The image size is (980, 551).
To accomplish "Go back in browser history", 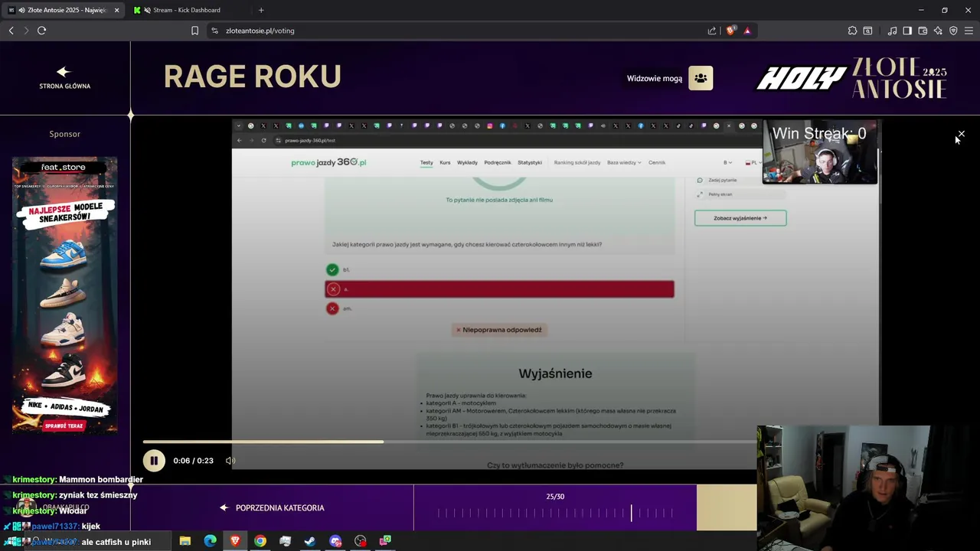I will coord(11,31).
